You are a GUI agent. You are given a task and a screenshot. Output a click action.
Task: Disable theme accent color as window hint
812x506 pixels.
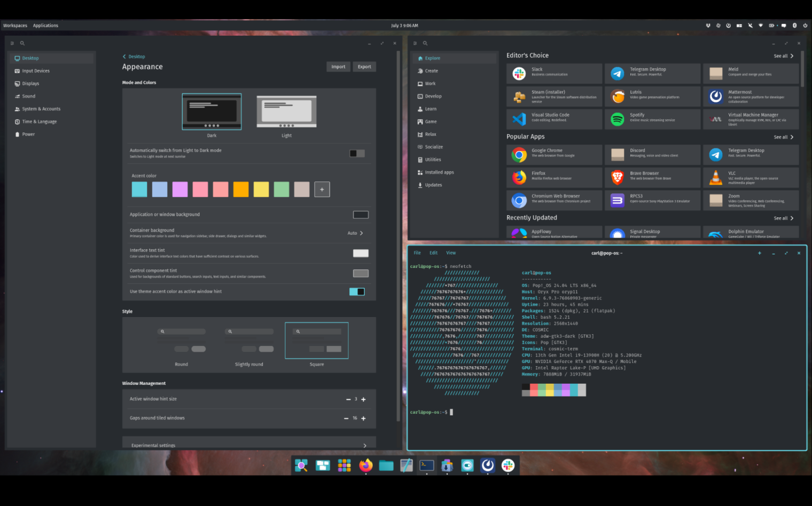[357, 291]
